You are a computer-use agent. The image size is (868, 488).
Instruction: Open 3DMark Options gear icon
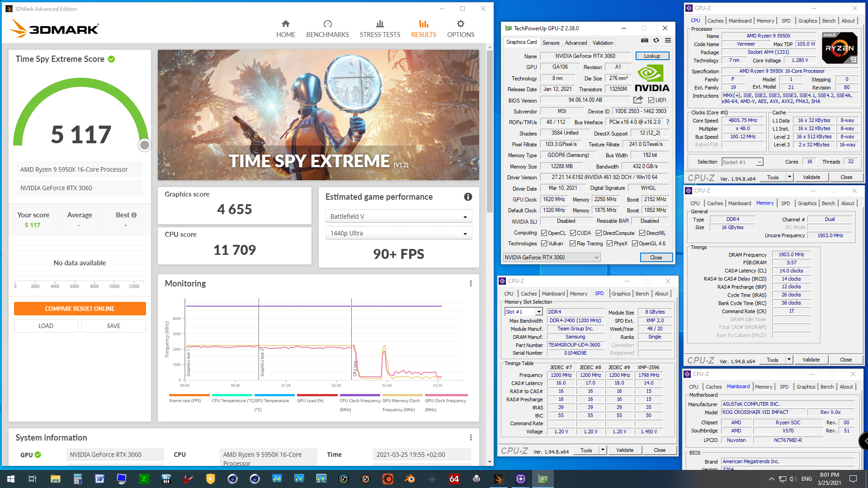click(460, 24)
